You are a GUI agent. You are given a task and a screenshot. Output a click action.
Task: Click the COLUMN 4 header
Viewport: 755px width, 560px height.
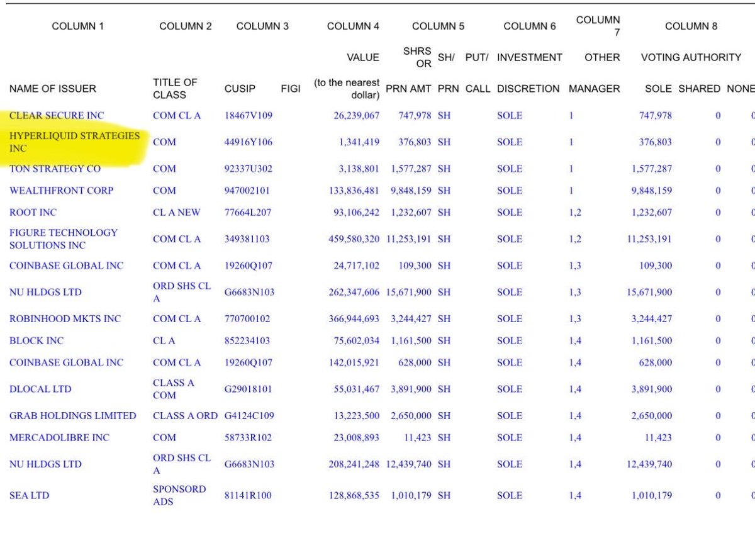pos(353,26)
